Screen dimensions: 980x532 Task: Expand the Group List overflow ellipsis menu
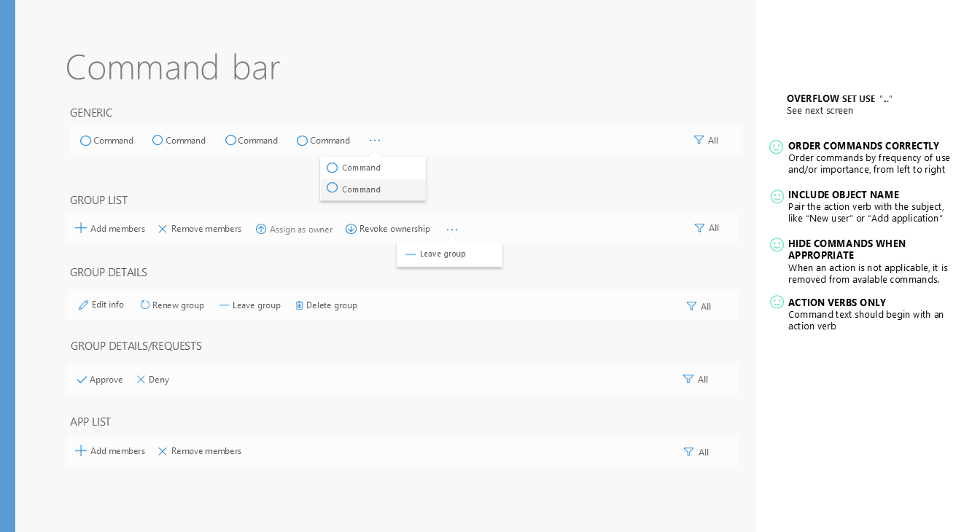(452, 230)
